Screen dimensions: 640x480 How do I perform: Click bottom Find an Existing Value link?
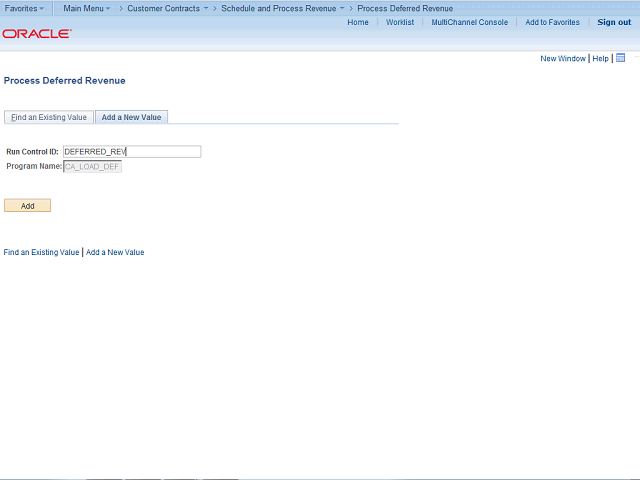click(x=41, y=252)
